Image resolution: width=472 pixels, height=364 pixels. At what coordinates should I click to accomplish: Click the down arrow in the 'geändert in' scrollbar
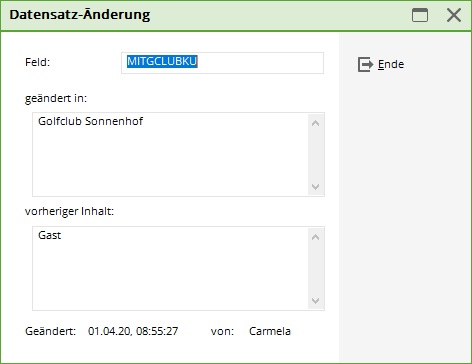point(315,187)
